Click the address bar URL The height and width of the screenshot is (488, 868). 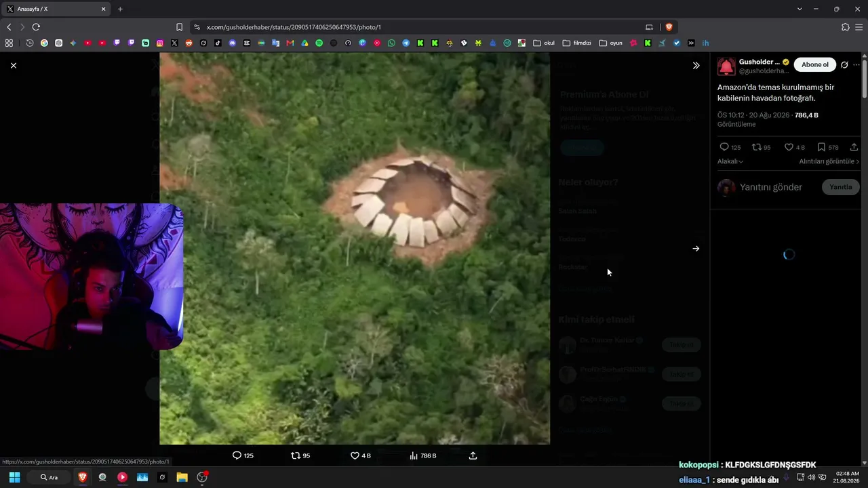[294, 27]
